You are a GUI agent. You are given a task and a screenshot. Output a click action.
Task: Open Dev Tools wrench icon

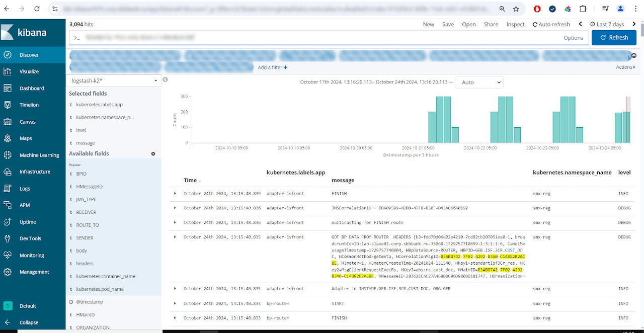pyautogui.click(x=8, y=238)
